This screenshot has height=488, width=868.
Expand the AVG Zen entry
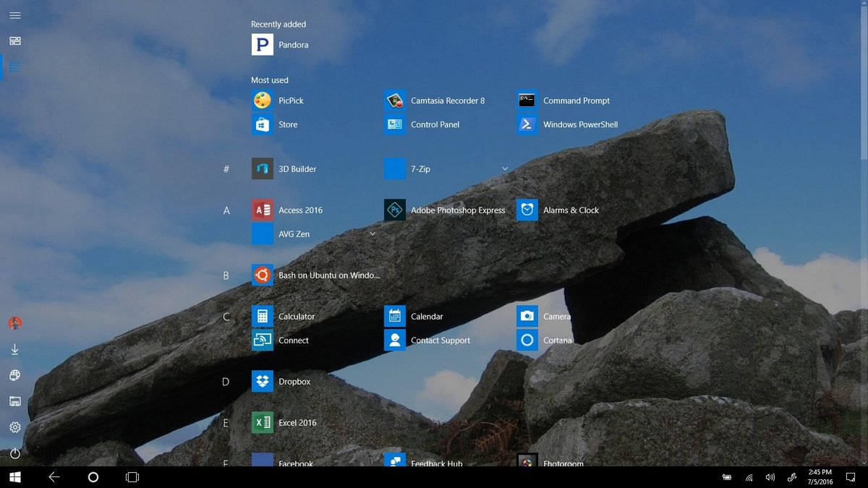click(373, 234)
